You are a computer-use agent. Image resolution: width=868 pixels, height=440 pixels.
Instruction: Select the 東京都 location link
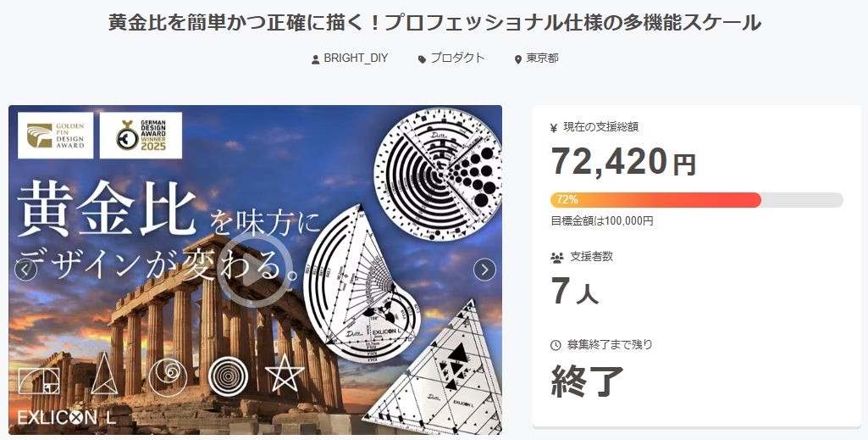542,58
